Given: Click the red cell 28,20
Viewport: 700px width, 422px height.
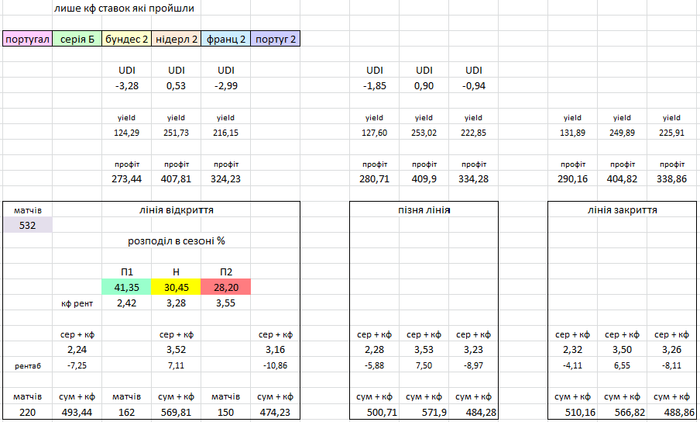Looking at the screenshot, I should coord(226,287).
